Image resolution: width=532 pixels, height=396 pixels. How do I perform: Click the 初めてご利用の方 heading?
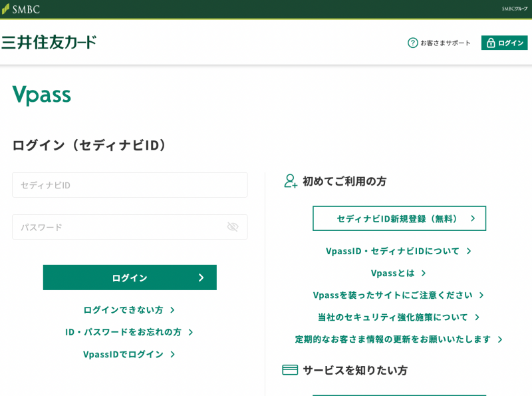[344, 181]
